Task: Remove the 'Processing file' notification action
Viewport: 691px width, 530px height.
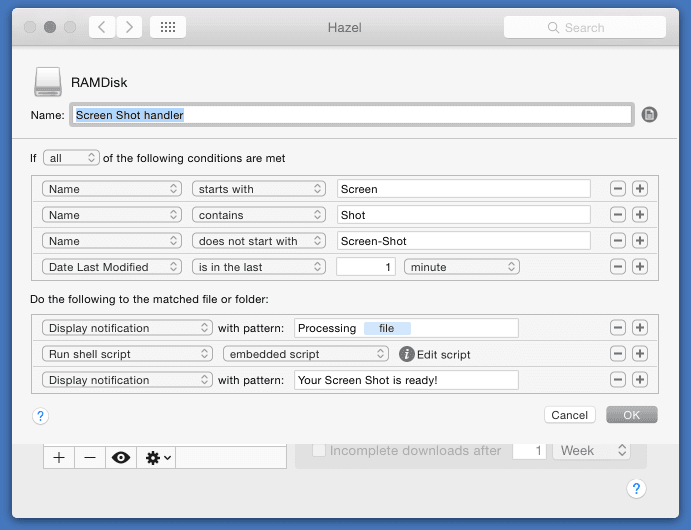Action: tap(618, 327)
